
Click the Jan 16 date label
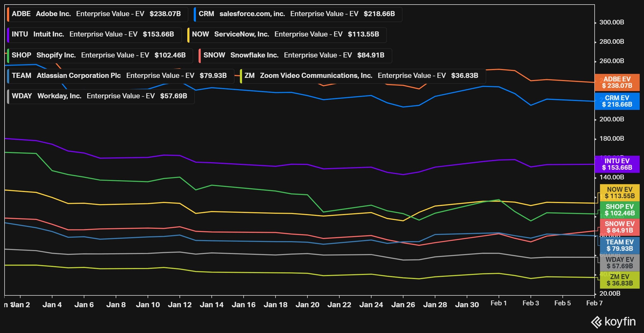244,305
